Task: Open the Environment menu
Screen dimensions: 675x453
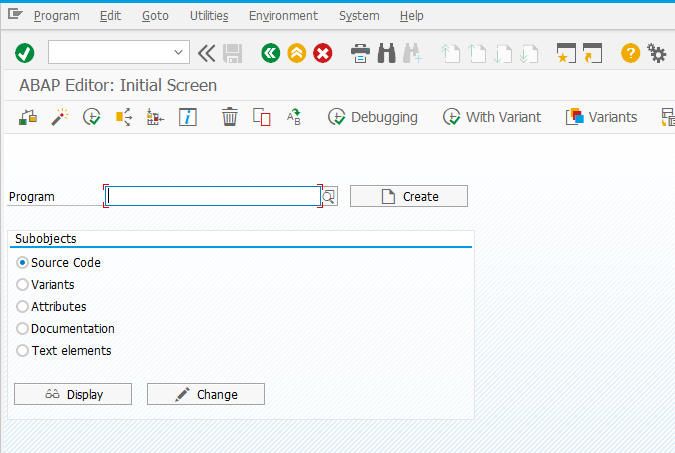Action: (x=283, y=16)
